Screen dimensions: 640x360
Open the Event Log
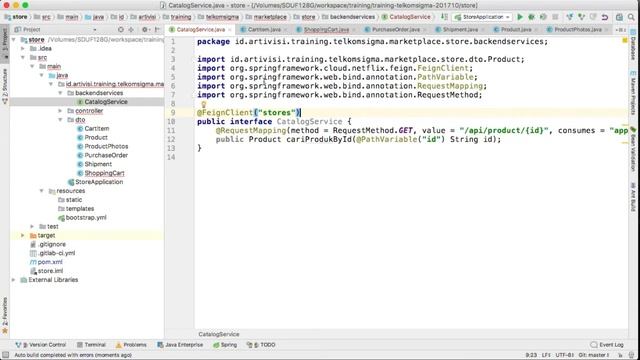[x=607, y=345]
